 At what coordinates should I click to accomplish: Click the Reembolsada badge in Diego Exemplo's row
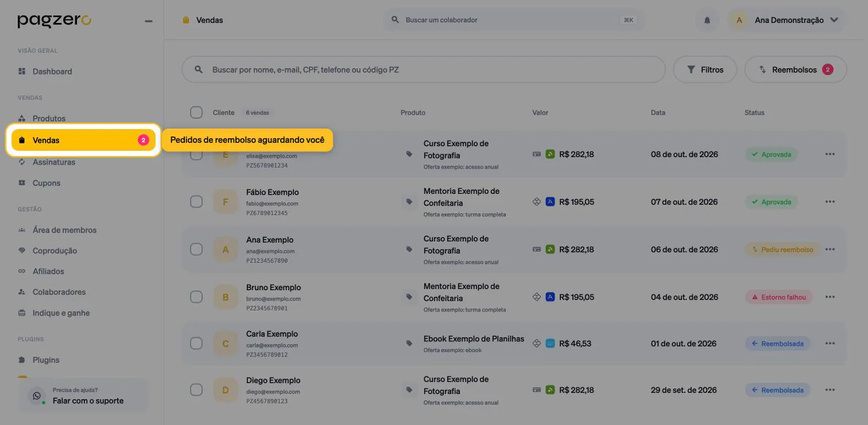[x=777, y=390]
